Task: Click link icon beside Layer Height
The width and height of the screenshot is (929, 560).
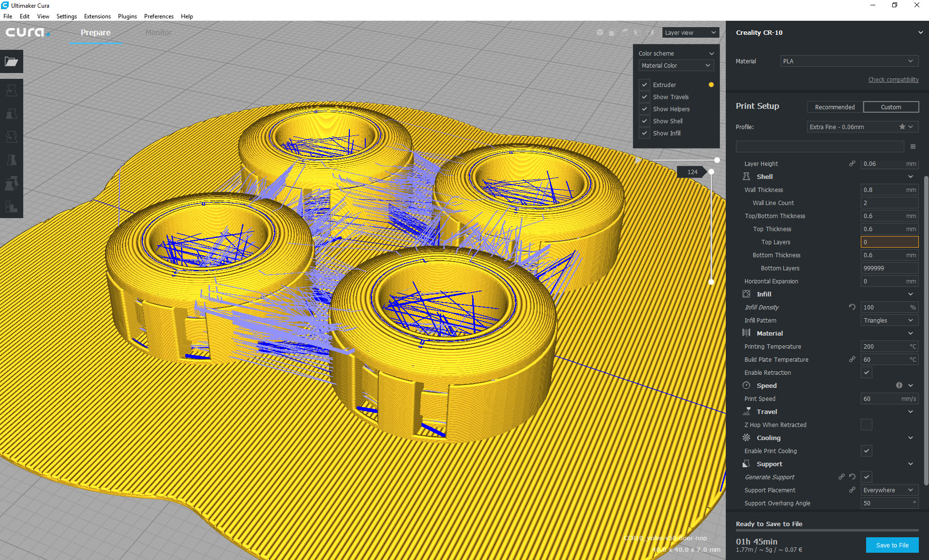Action: [x=852, y=163]
